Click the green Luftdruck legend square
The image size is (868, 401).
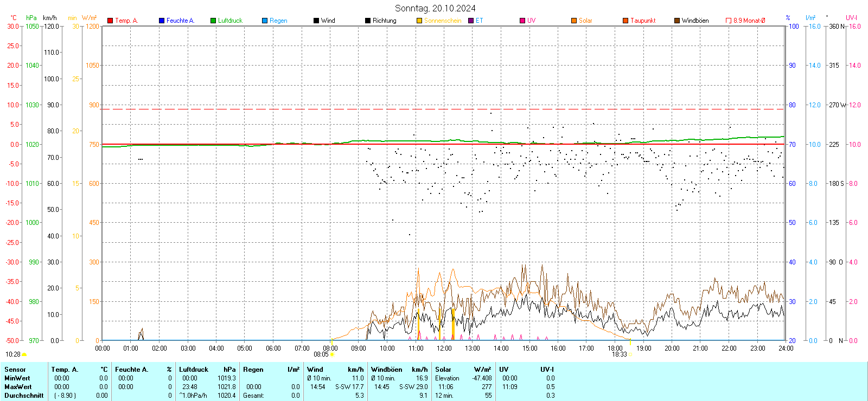213,21
